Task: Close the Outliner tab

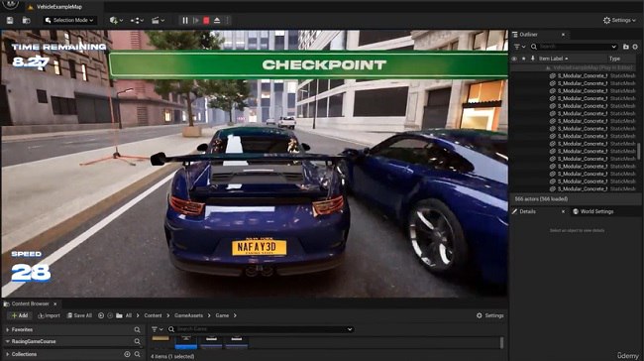Action: click(x=563, y=35)
